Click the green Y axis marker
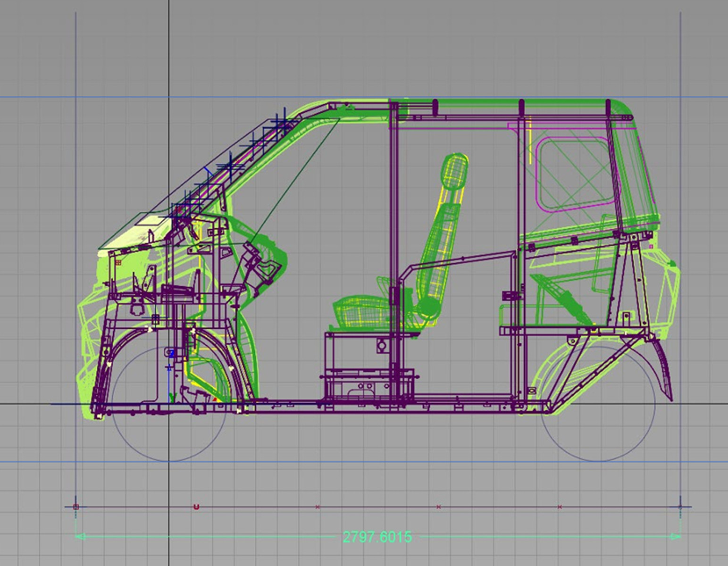Image resolution: width=728 pixels, height=566 pixels. tap(172, 397)
